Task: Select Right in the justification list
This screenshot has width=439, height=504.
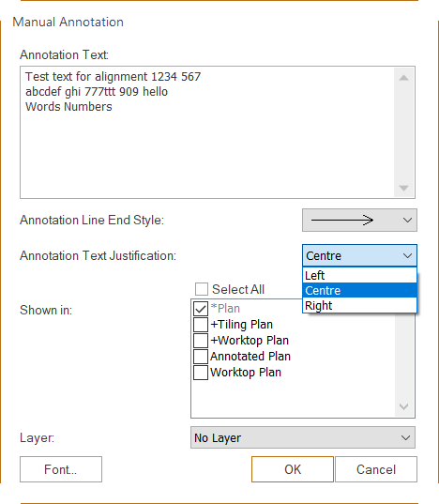Action: pyautogui.click(x=359, y=305)
